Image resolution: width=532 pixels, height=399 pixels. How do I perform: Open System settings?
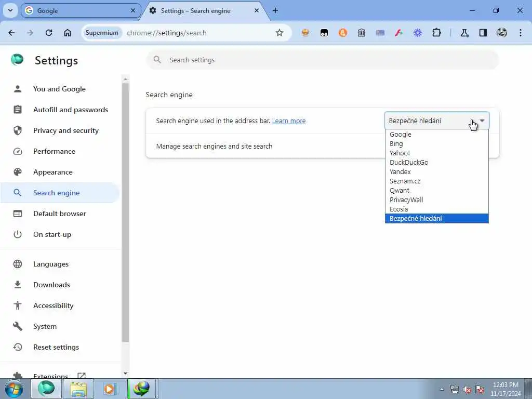pyautogui.click(x=59, y=326)
